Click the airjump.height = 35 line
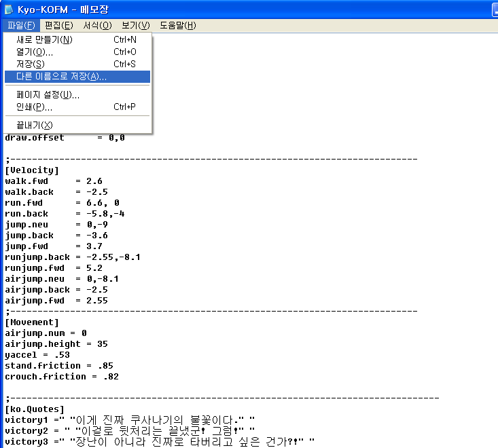The height and width of the screenshot is (448, 498). tap(56, 344)
